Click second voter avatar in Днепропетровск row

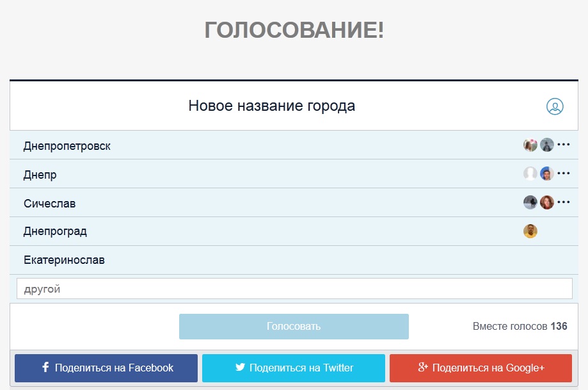tap(546, 145)
